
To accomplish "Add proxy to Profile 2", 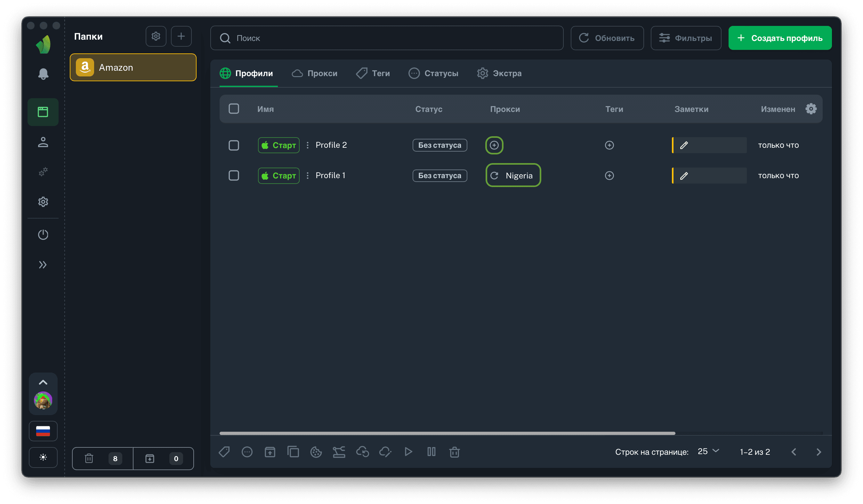I will pyautogui.click(x=494, y=145).
